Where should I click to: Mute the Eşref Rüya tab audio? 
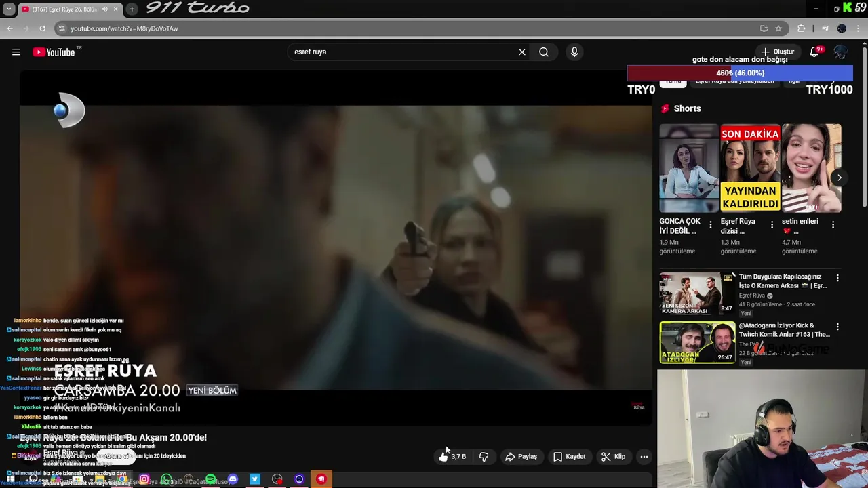point(104,9)
